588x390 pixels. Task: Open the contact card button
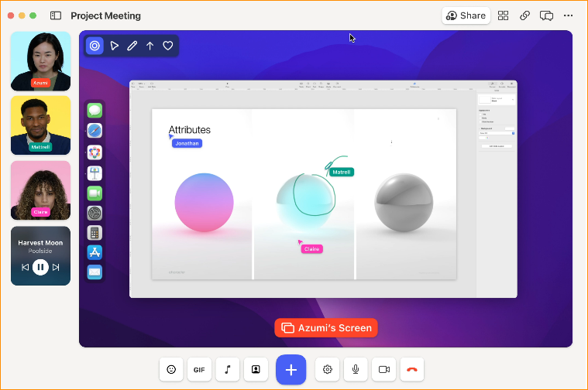[256, 369]
